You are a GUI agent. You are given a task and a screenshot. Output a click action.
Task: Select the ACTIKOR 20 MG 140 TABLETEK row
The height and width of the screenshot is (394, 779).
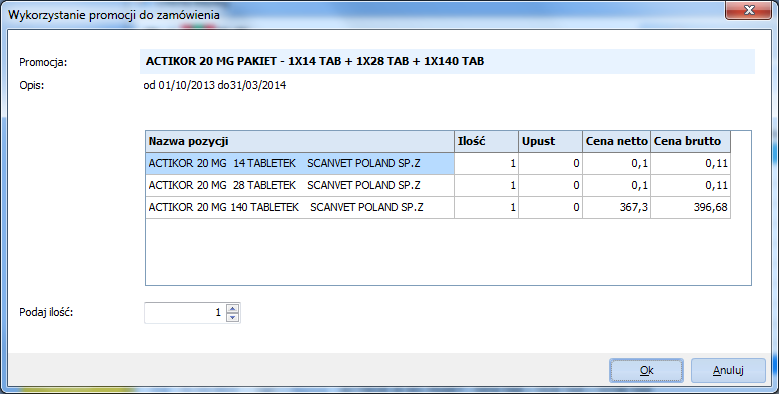tap(300, 207)
